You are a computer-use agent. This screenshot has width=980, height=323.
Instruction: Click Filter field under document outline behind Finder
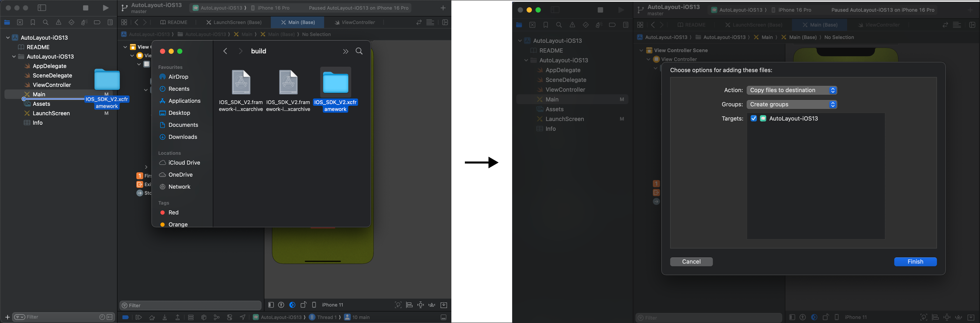pos(191,305)
